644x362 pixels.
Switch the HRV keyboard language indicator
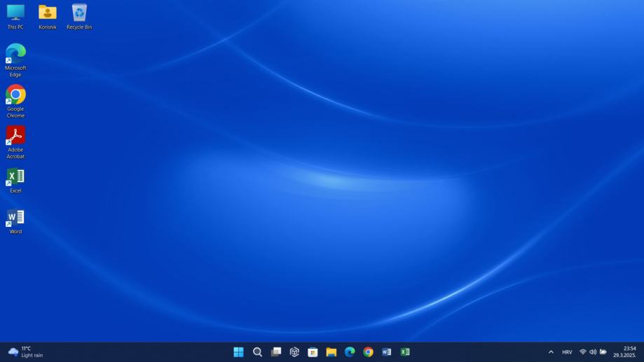point(567,352)
